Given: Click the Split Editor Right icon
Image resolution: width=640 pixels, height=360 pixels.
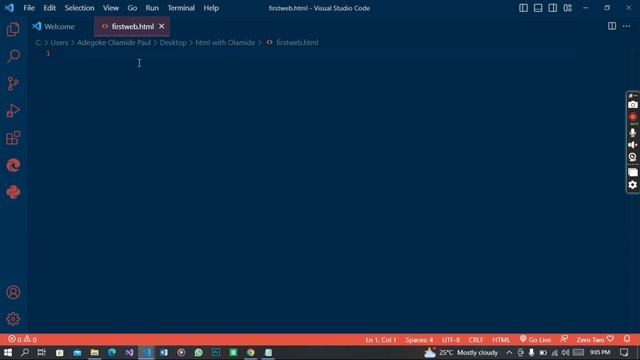Looking at the screenshot, I should [x=612, y=26].
